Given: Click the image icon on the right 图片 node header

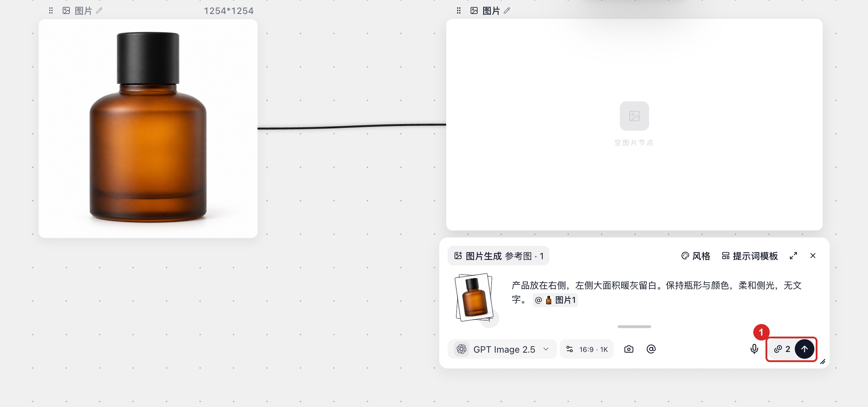Looking at the screenshot, I should coord(474,11).
